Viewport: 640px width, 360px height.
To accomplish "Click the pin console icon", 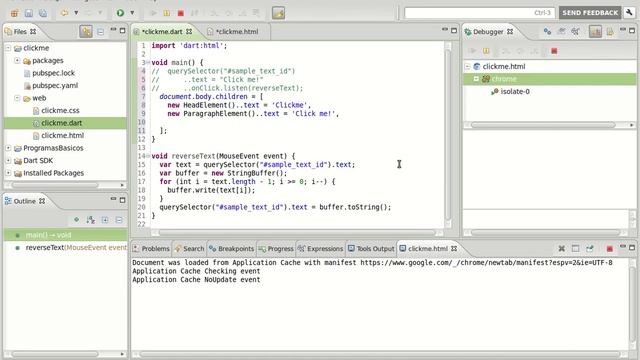I will point(589,249).
